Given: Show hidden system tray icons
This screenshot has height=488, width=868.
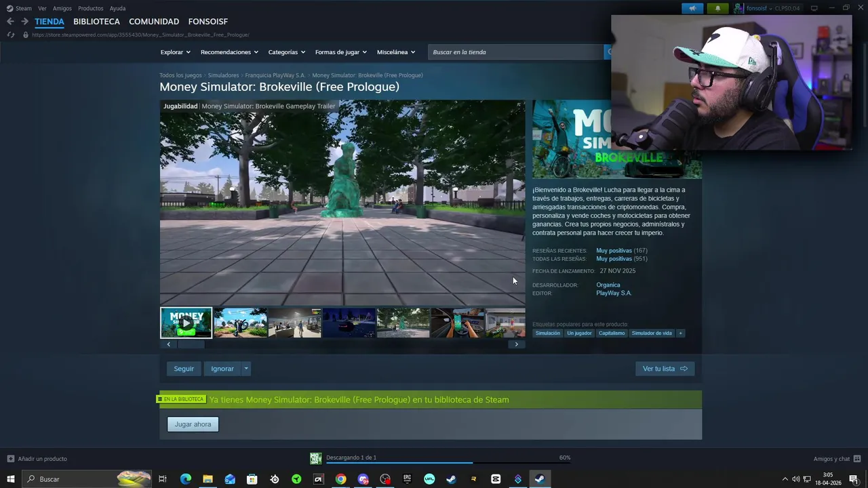Looking at the screenshot, I should tap(785, 479).
